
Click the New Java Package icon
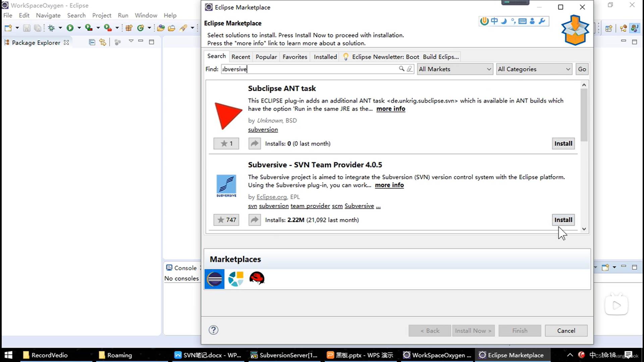point(129,28)
